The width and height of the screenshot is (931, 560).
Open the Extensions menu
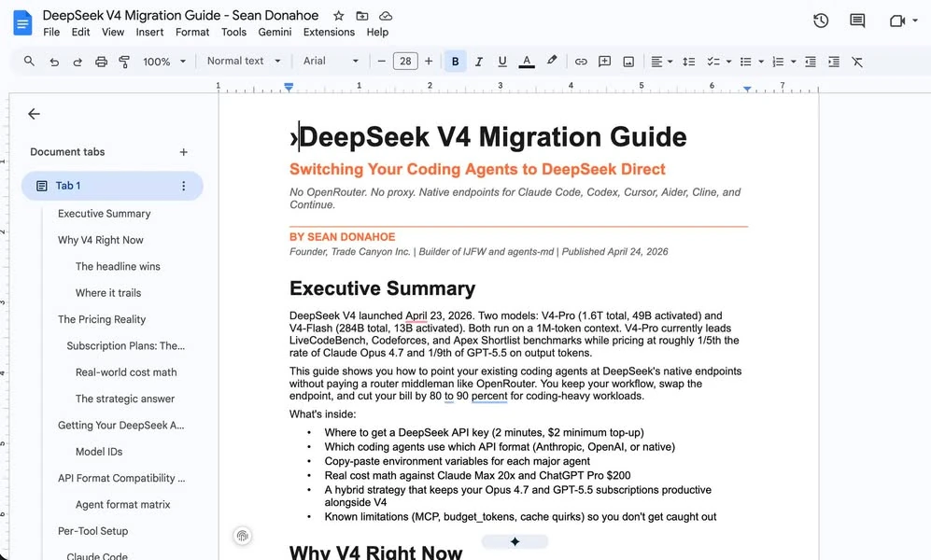pos(329,32)
